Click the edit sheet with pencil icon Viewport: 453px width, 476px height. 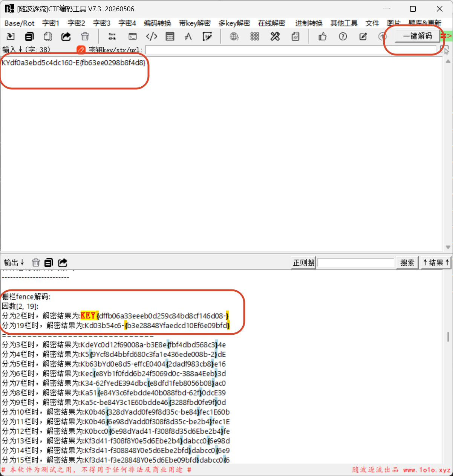[x=207, y=37]
